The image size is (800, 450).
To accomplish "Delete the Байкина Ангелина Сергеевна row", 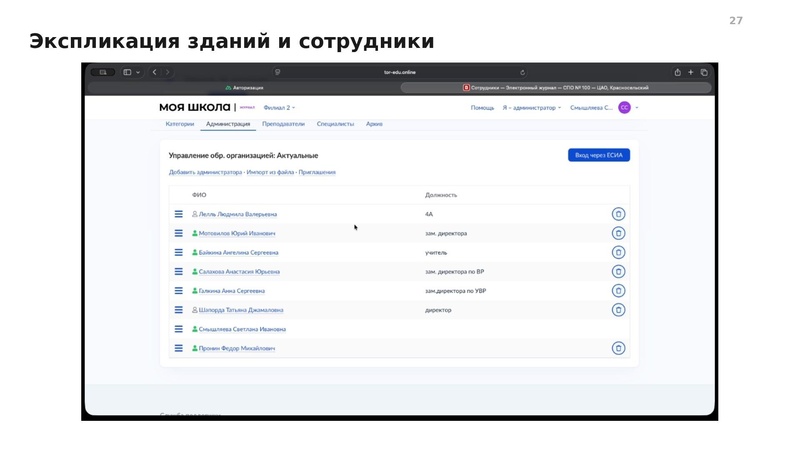I will 618,253.
